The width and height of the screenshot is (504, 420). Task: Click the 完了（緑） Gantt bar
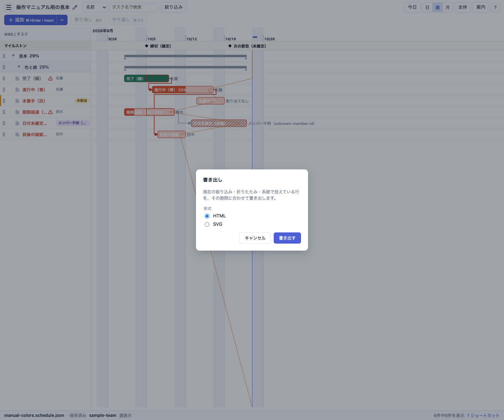147,79
